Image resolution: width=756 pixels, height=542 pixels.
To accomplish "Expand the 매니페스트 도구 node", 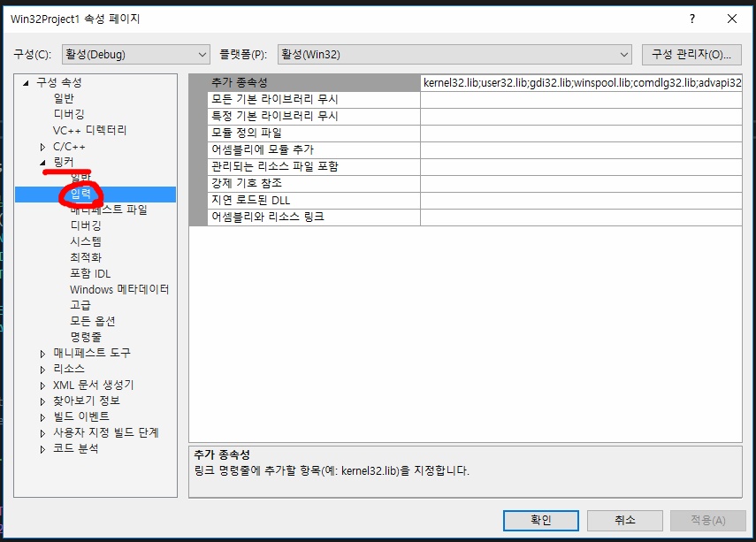I will (x=43, y=354).
